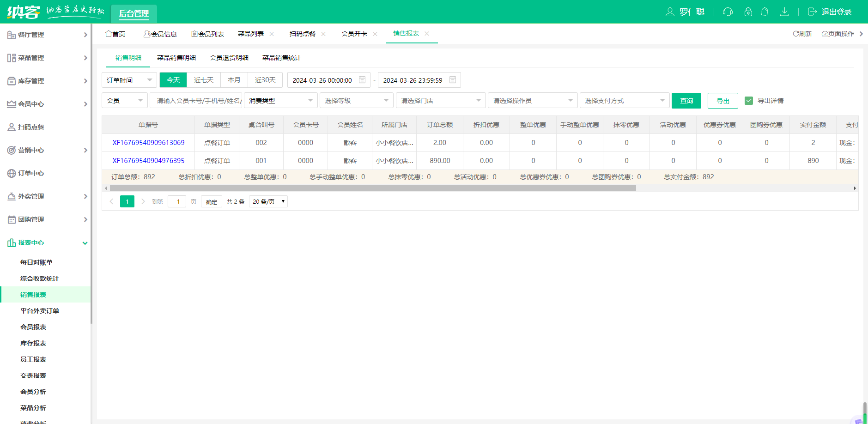Expand the 20 条/页 page size dropdown
This screenshot has height=424, width=868.
[x=268, y=201]
